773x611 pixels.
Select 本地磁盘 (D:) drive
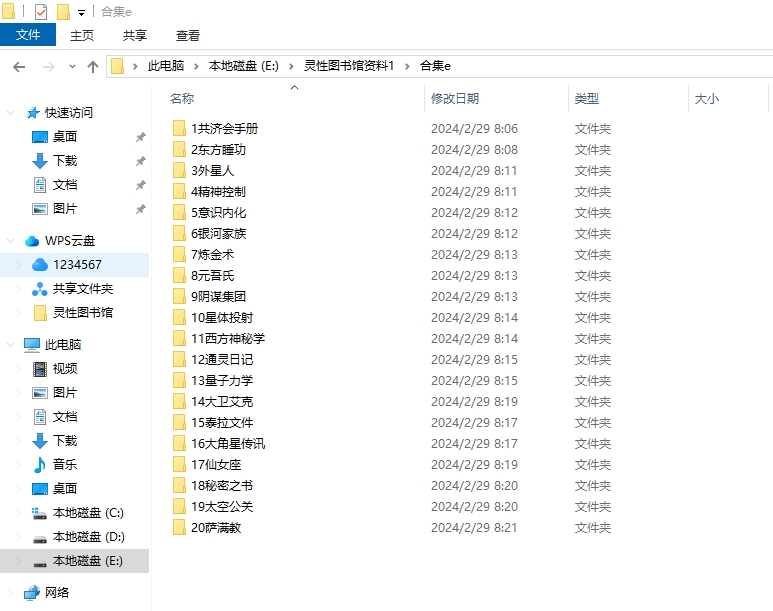(89, 537)
